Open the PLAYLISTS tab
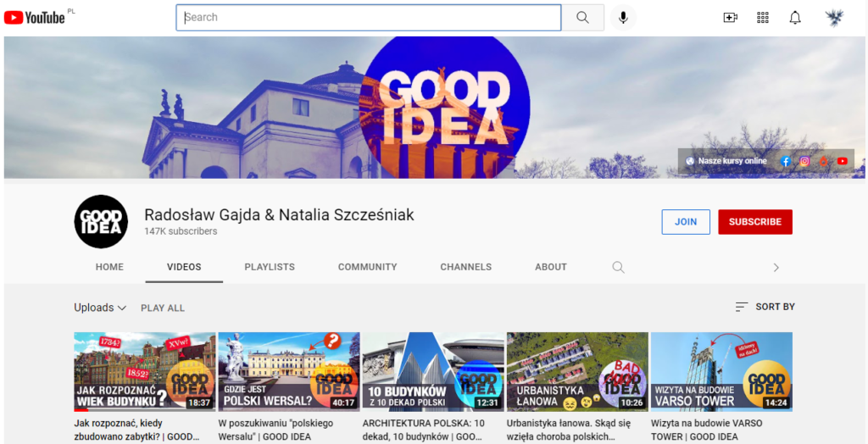This screenshot has width=868, height=444. click(270, 267)
